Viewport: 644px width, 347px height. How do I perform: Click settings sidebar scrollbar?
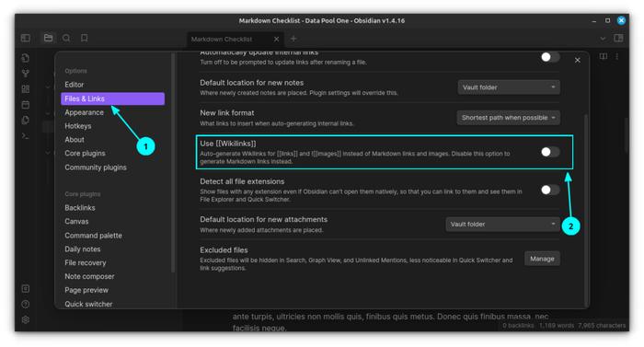click(173, 162)
